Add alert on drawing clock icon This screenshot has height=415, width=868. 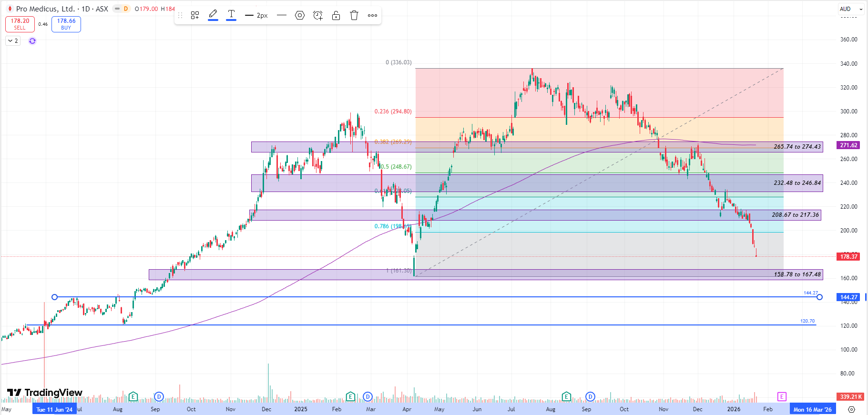click(x=318, y=15)
